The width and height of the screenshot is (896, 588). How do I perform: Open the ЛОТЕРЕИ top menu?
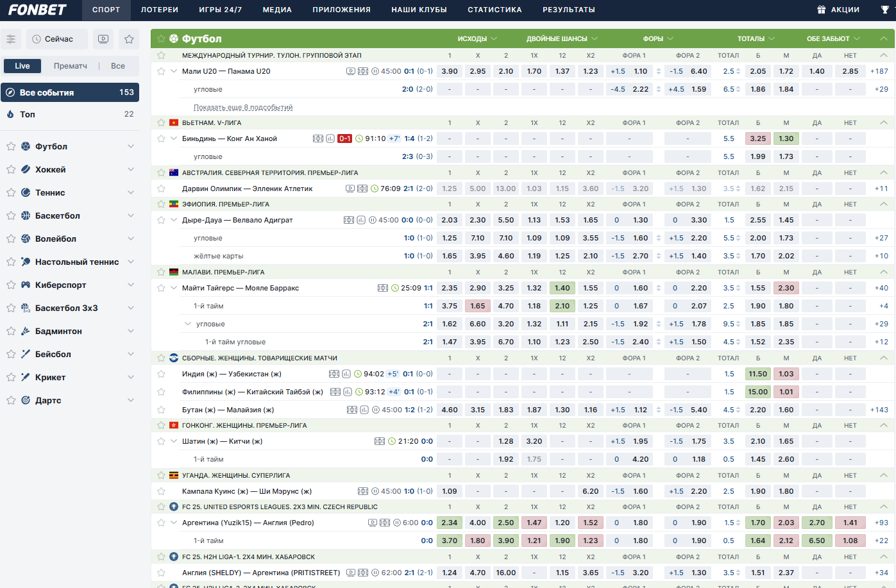(160, 10)
